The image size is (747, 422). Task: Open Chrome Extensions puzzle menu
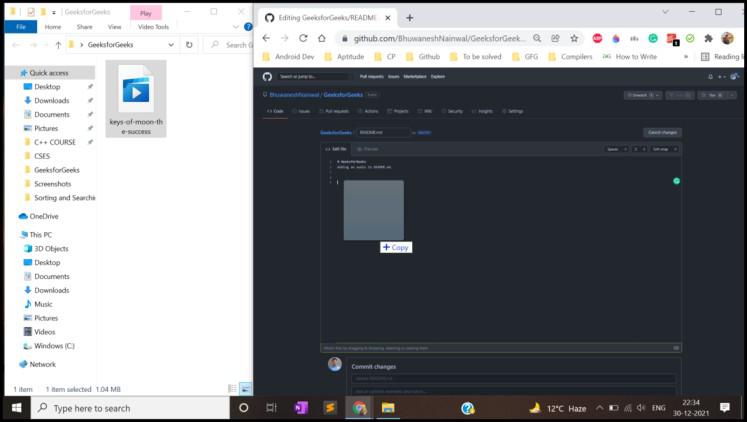pos(708,38)
